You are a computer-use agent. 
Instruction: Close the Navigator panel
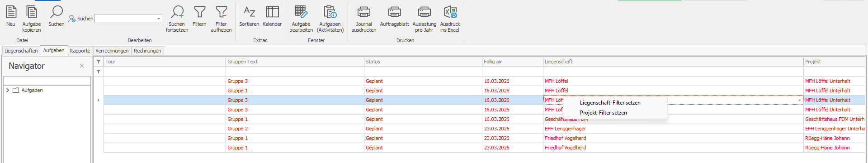pos(82,66)
